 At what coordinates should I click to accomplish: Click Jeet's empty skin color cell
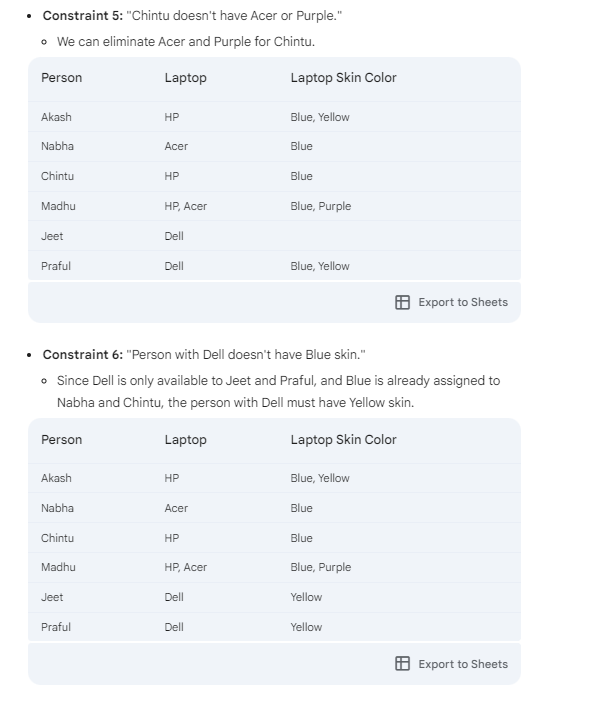399,236
